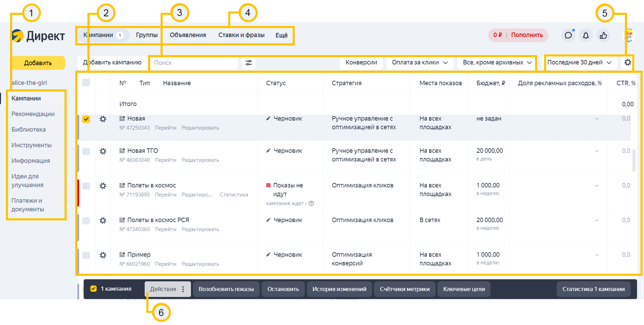Screen dimensions: 644x325
Task: Open Счётчики метрики
Action: point(405,289)
